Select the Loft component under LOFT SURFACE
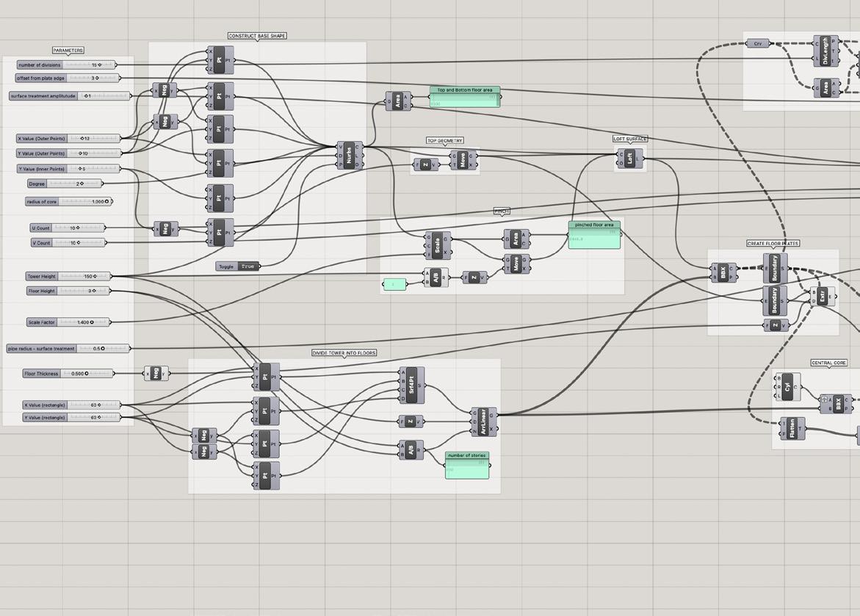This screenshot has width=860, height=616. click(x=629, y=159)
